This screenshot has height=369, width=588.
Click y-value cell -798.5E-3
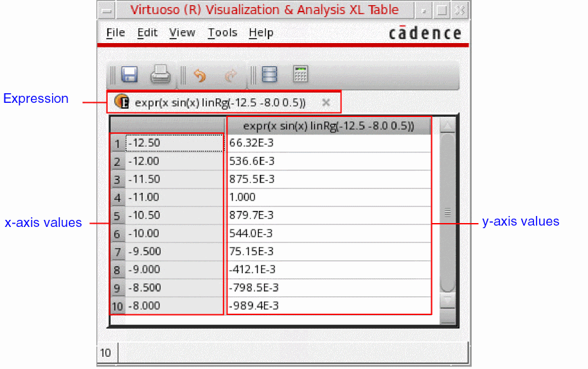pos(329,288)
